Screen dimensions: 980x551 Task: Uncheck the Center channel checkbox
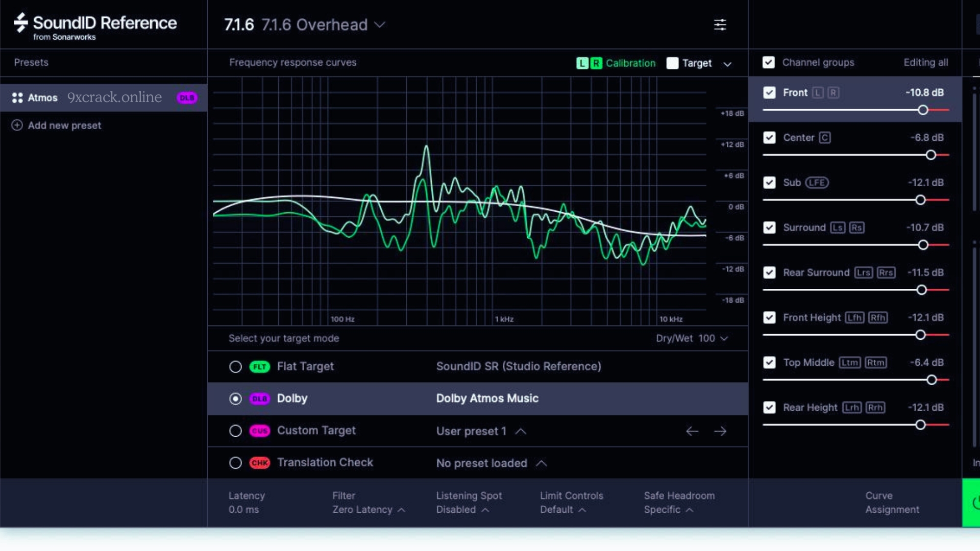[x=769, y=138]
